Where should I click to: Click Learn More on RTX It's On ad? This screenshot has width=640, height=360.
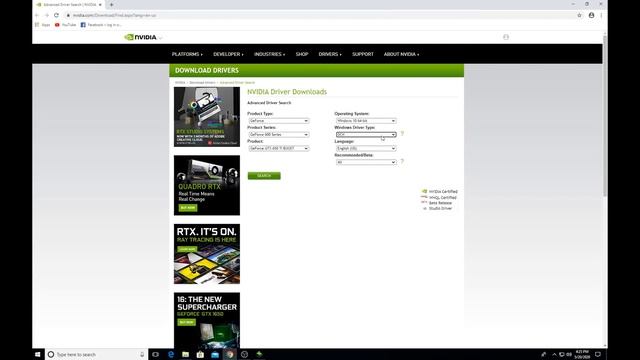click(x=187, y=249)
